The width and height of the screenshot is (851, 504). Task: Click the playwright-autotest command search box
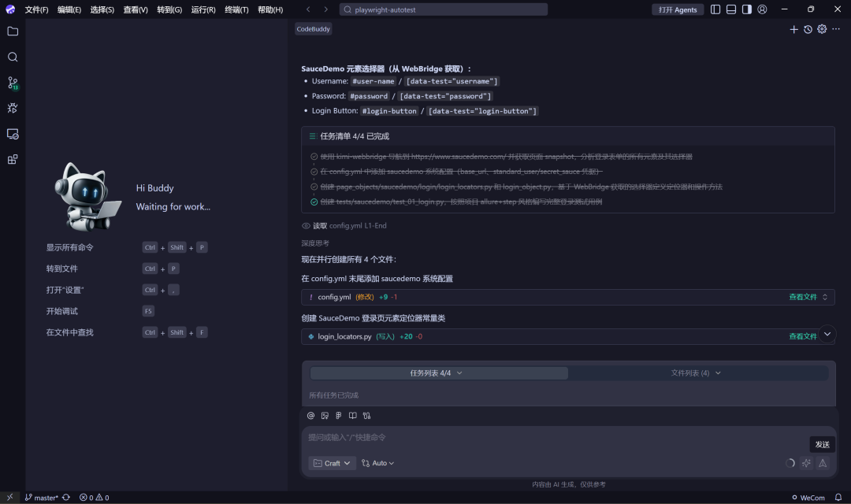[444, 9]
